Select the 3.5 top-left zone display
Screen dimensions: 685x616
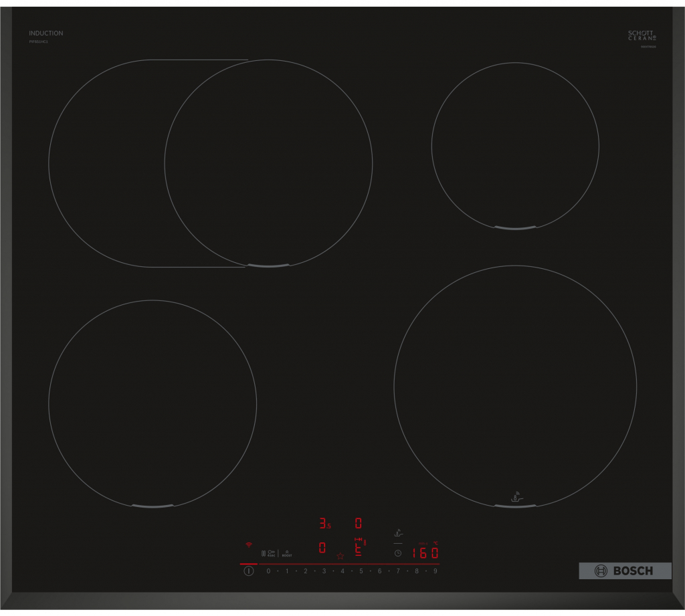324,524
